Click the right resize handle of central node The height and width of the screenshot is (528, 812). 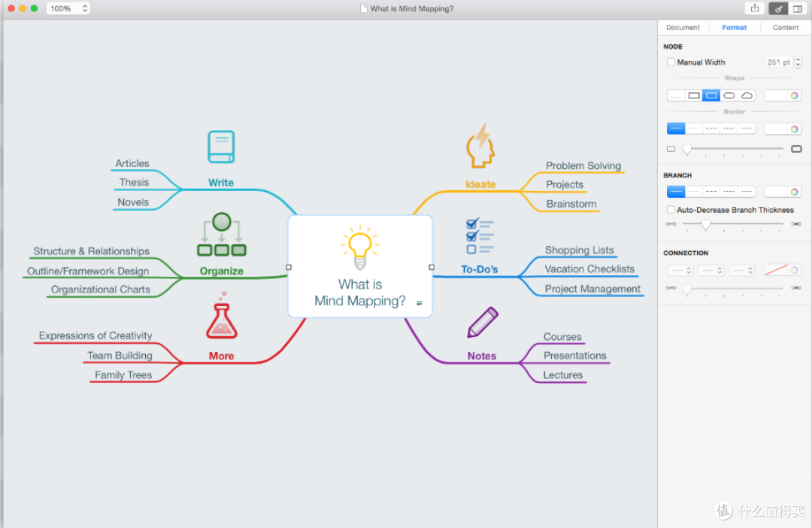432,267
